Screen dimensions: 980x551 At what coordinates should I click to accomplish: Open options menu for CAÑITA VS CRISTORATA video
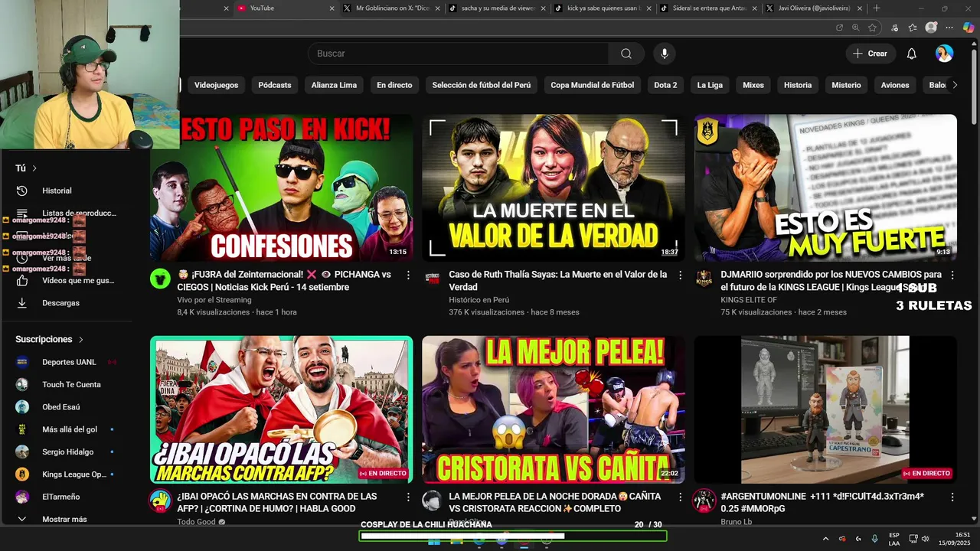680,497
